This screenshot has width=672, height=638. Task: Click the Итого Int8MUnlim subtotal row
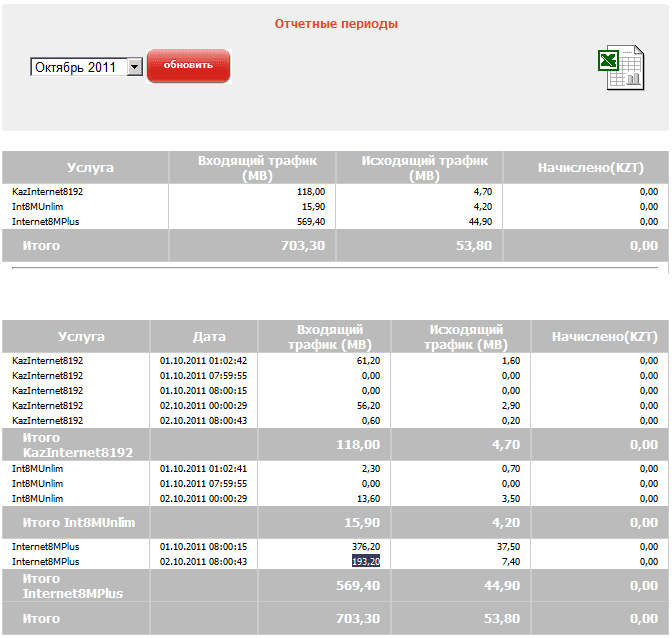point(335,523)
